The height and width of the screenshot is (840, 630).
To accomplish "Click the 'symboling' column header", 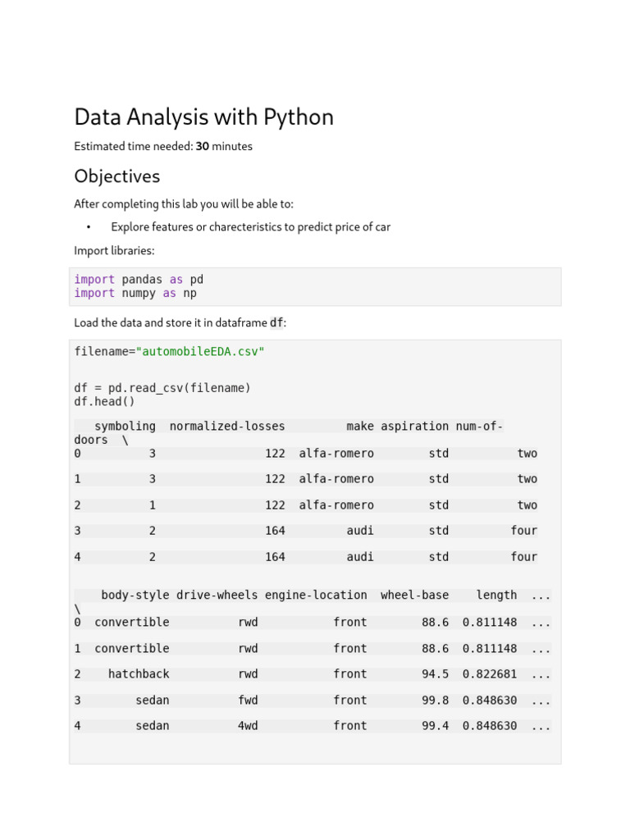I will click(125, 426).
